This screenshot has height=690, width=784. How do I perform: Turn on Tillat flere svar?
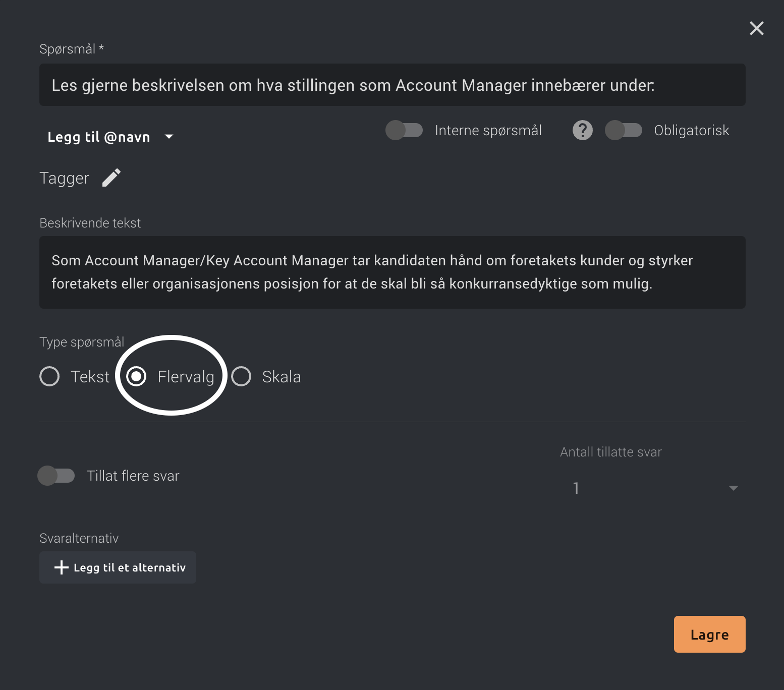tap(56, 476)
